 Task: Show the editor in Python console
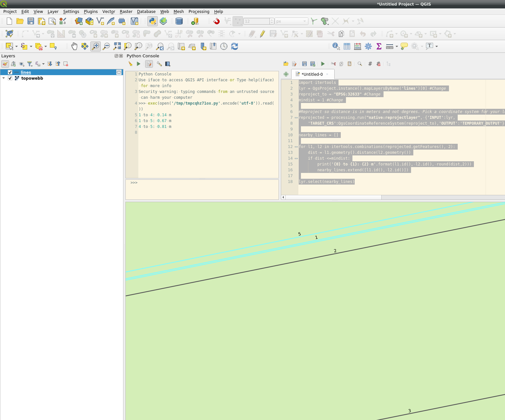coord(149,64)
